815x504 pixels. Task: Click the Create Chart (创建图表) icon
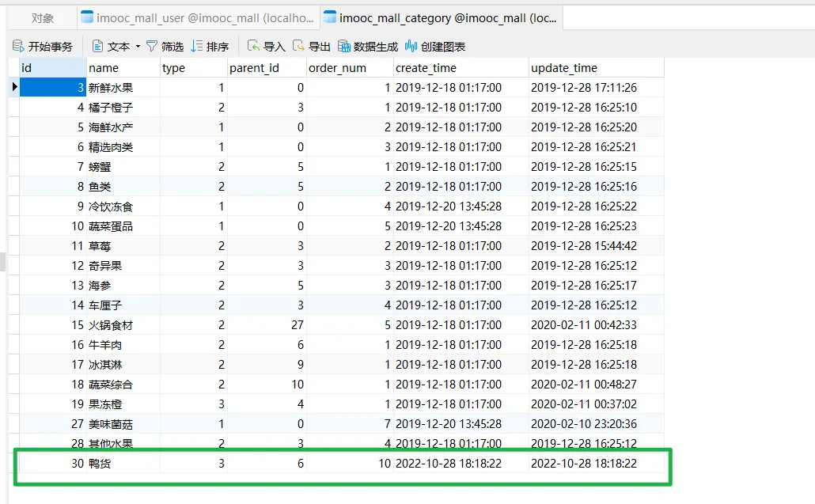[411, 46]
